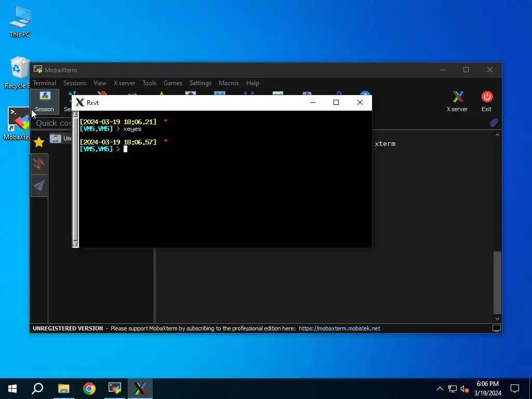Click the monitor icon in MobaXterm status bar
Screen dimensions: 532x399
[x=496, y=328]
